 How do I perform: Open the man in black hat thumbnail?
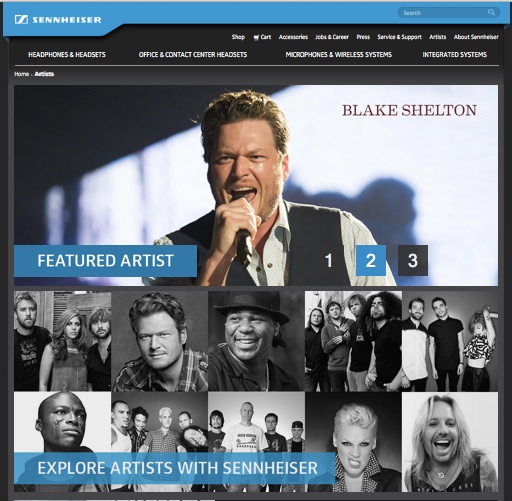pos(256,341)
